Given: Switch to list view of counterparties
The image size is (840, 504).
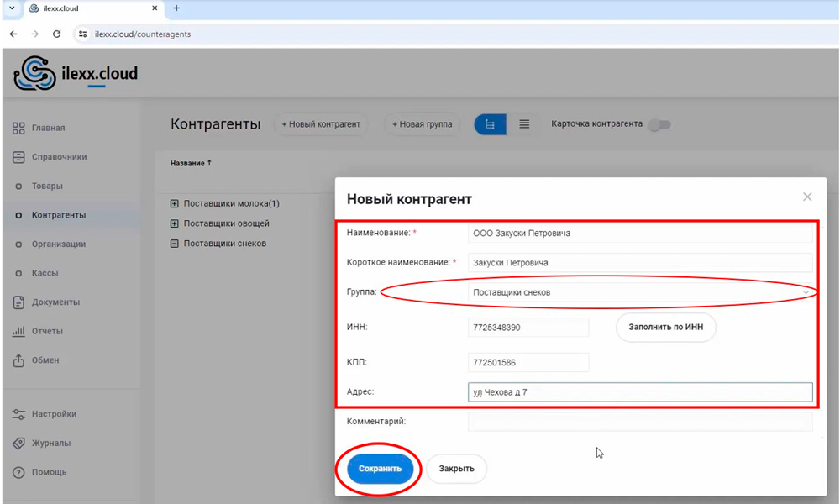Looking at the screenshot, I should click(524, 124).
